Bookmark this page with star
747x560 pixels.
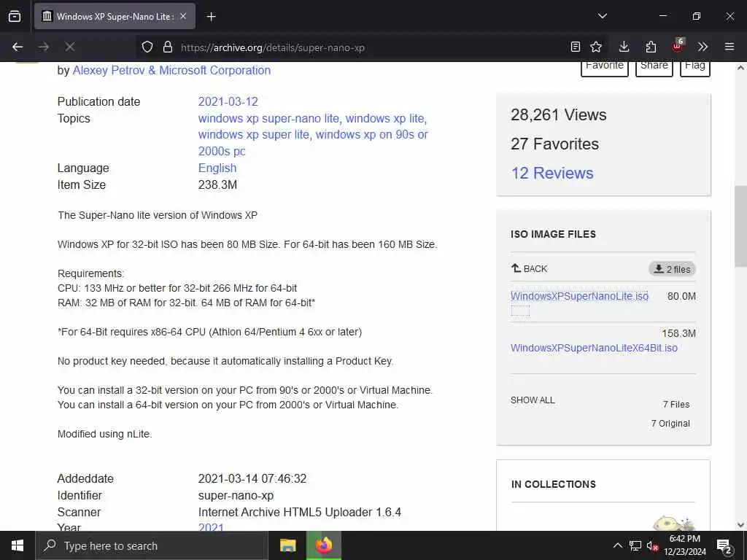pyautogui.click(x=596, y=47)
